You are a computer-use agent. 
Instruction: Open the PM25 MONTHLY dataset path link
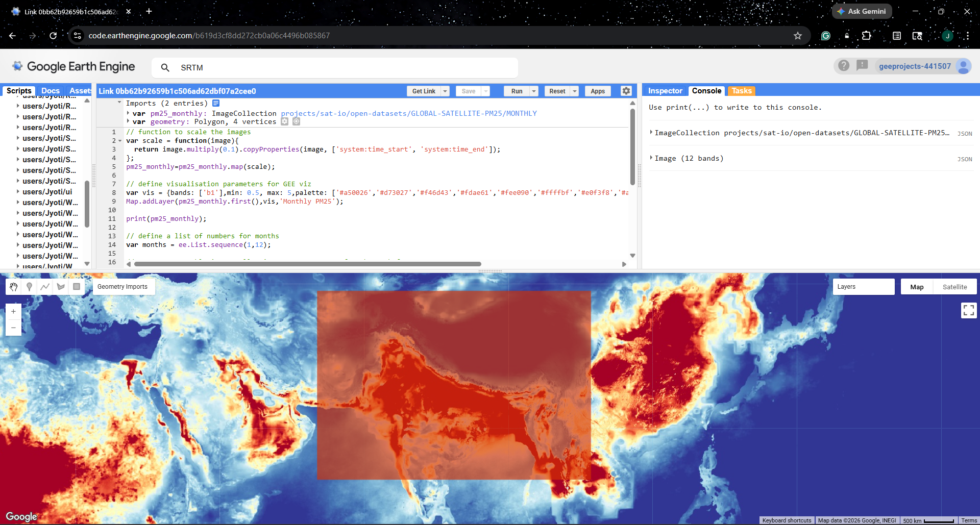409,113
